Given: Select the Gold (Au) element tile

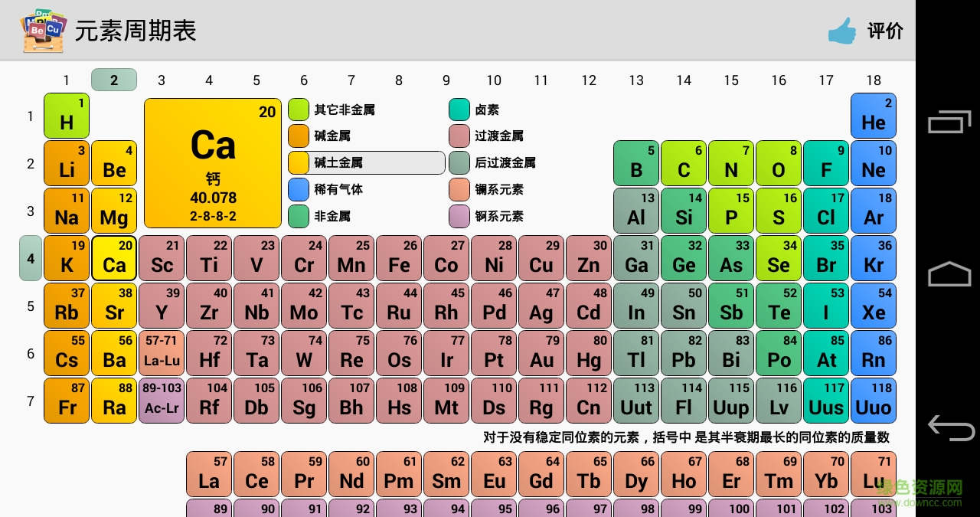Looking at the screenshot, I should 541,353.
